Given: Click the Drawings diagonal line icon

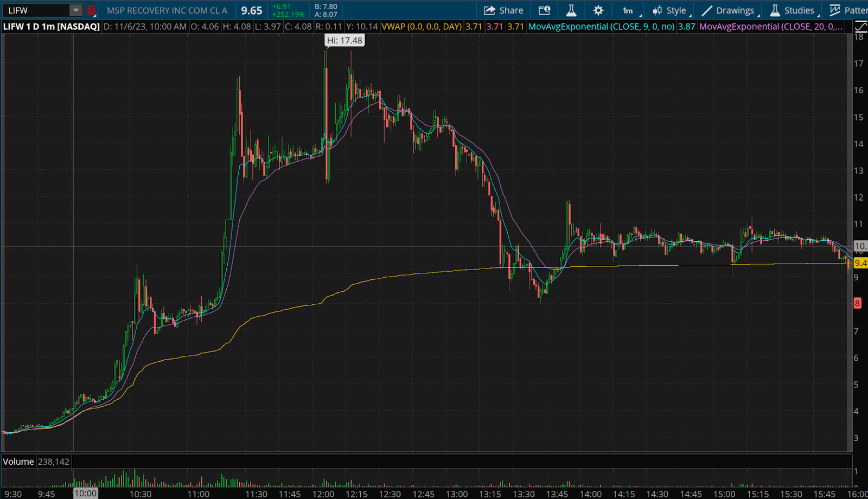Looking at the screenshot, I should [x=706, y=10].
